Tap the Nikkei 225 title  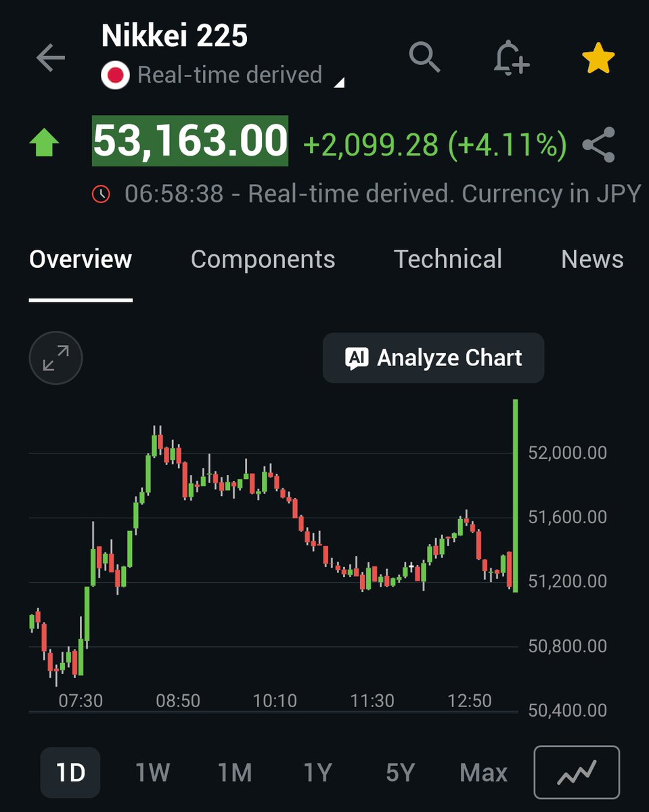tap(175, 36)
